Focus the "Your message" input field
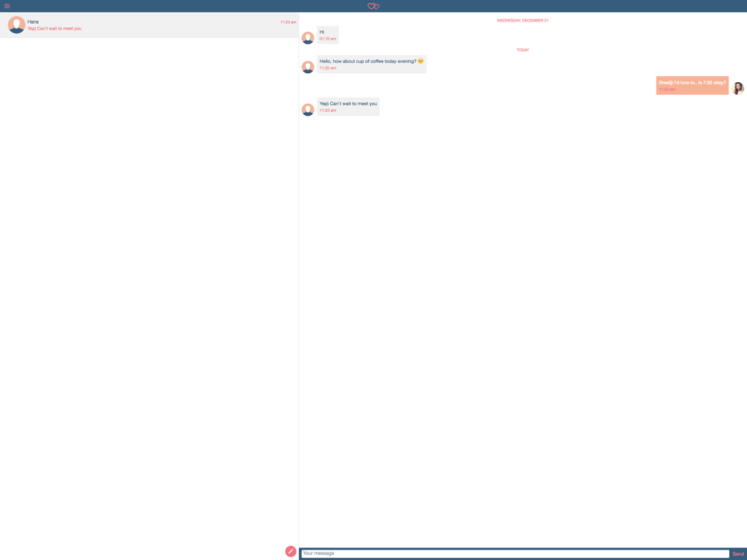 [515, 554]
